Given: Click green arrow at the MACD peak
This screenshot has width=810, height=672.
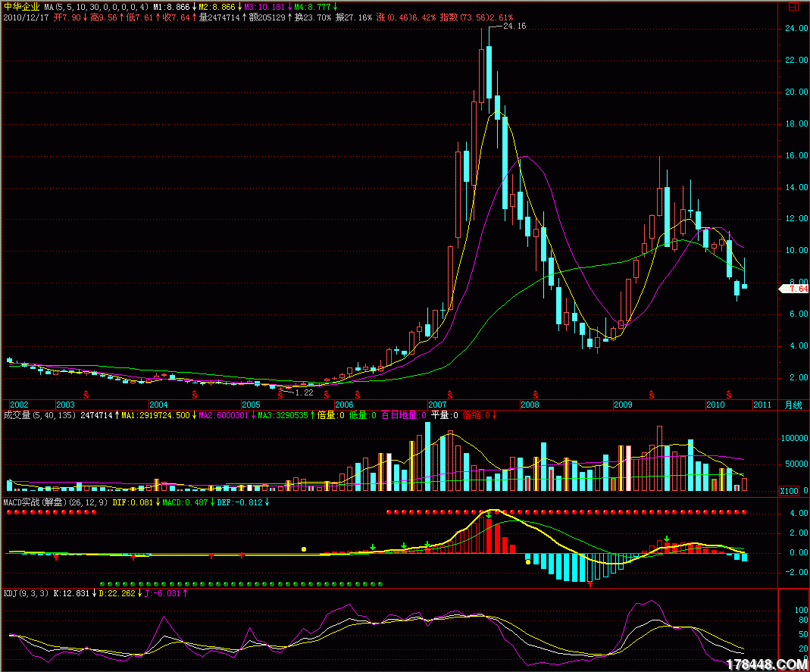Looking at the screenshot, I should [489, 514].
